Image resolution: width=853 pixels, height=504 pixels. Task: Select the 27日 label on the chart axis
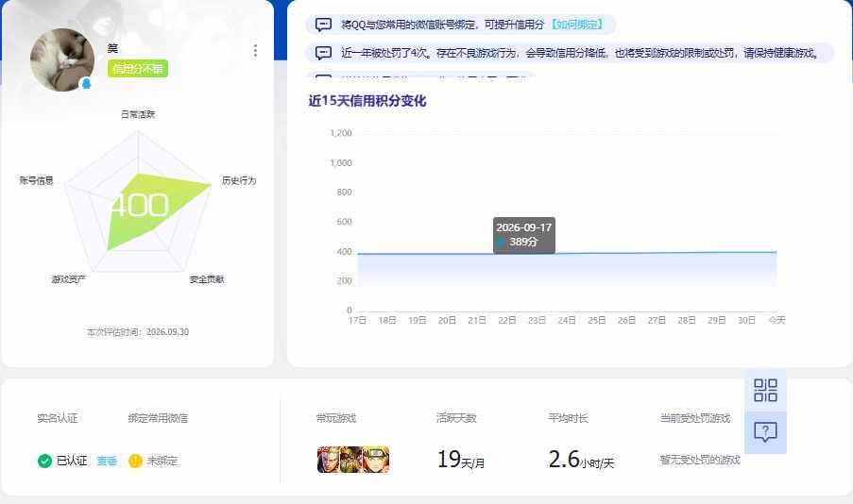pyautogui.click(x=657, y=320)
